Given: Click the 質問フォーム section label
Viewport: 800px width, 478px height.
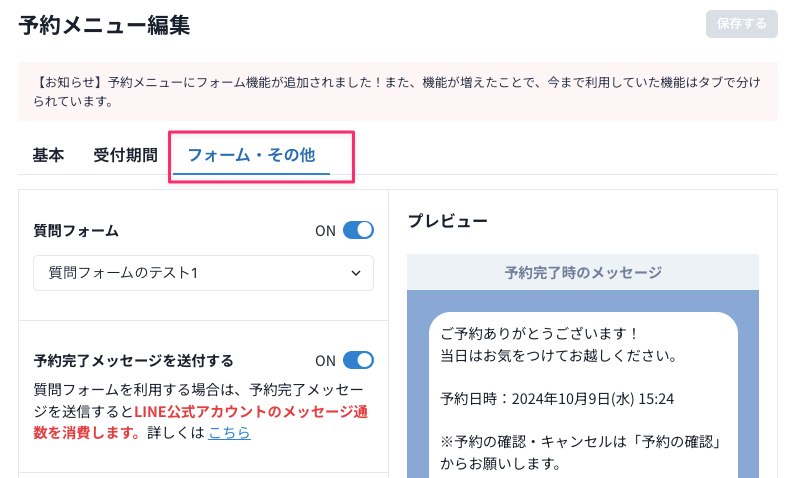Looking at the screenshot, I should (76, 231).
